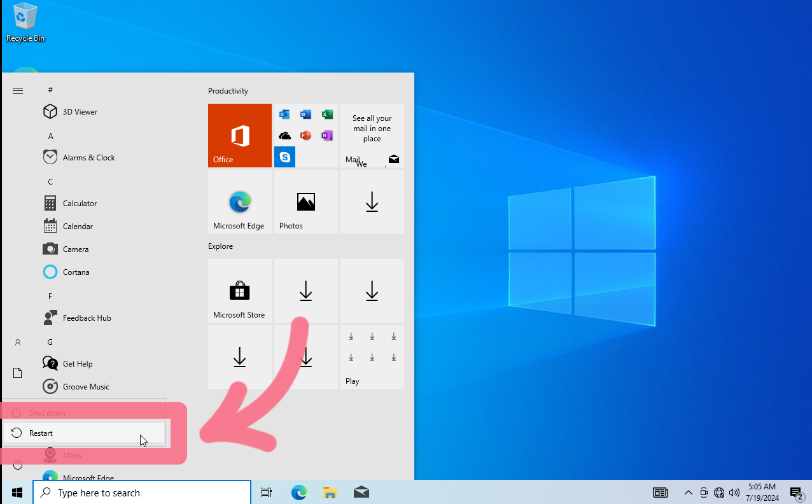Choose Shut down in power menu
The image size is (812, 504).
click(46, 413)
